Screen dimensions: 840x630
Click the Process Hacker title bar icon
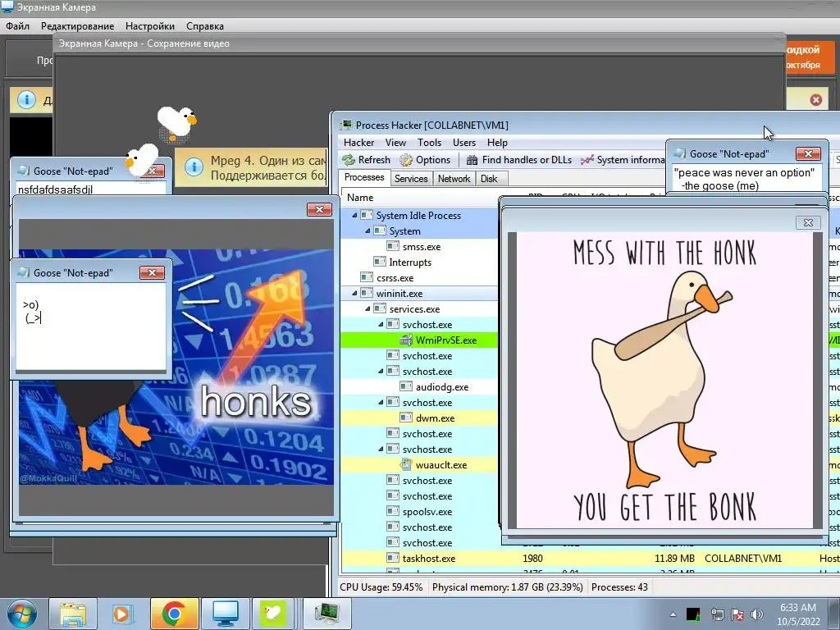tap(347, 125)
